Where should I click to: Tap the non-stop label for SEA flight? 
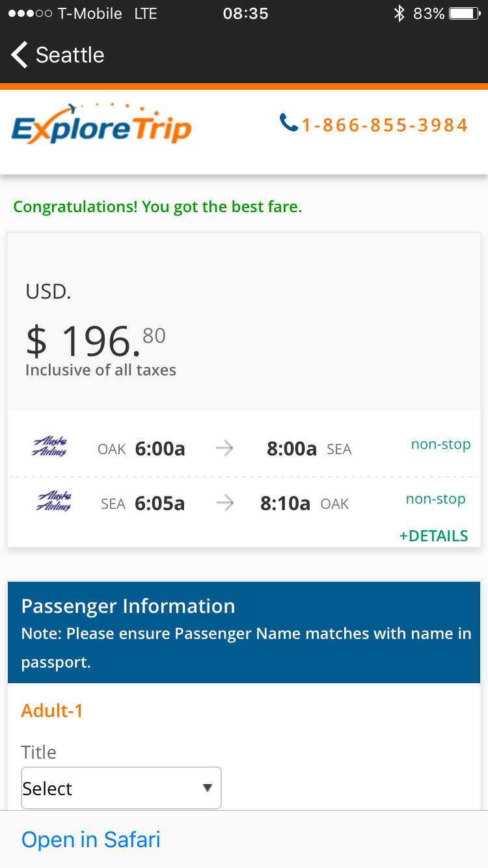click(x=435, y=500)
